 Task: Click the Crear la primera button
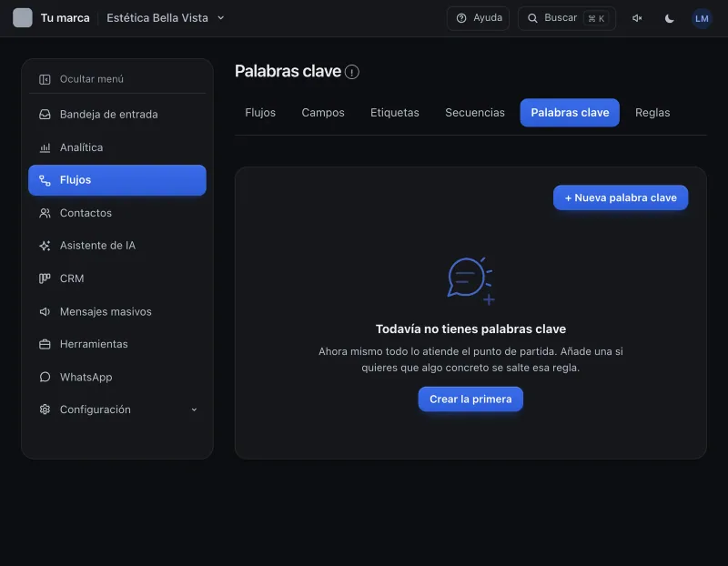470,399
